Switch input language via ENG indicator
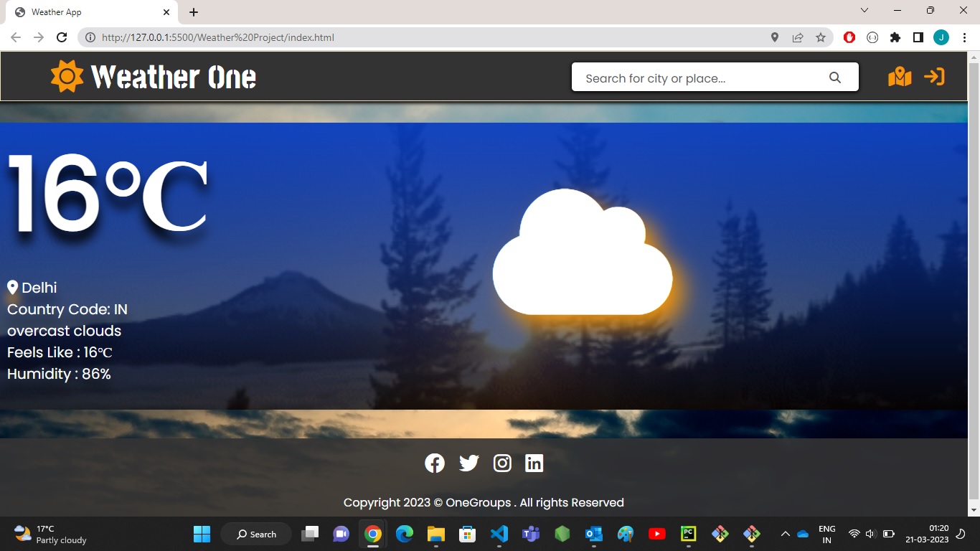This screenshot has height=551, width=980. [x=826, y=534]
